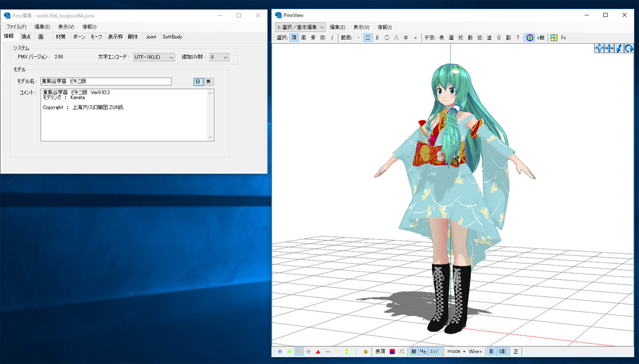The width and height of the screenshot is (639, 364).
Task: Select vertex (頂) selection mode
Action: (x=294, y=38)
